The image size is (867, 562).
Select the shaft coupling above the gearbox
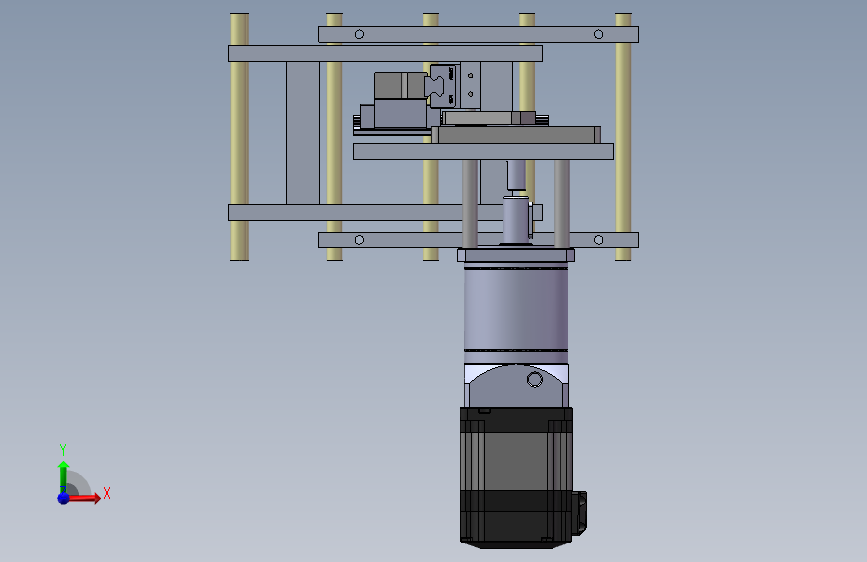click(x=516, y=219)
